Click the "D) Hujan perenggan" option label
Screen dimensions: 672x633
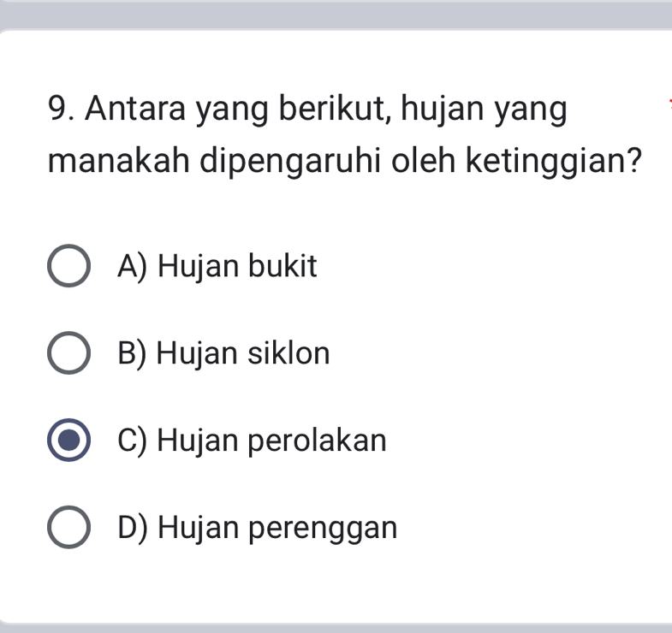tap(259, 528)
